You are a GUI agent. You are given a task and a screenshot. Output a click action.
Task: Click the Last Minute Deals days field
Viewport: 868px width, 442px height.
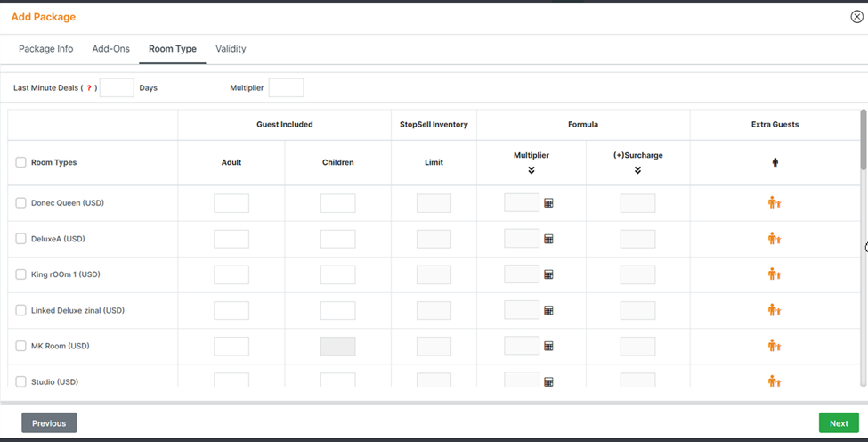click(x=117, y=88)
